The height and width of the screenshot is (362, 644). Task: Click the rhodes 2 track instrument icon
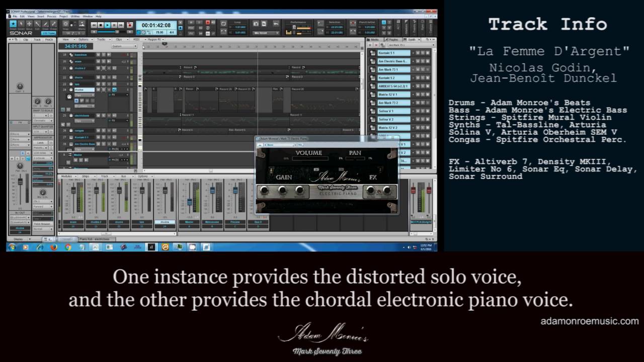click(71, 68)
